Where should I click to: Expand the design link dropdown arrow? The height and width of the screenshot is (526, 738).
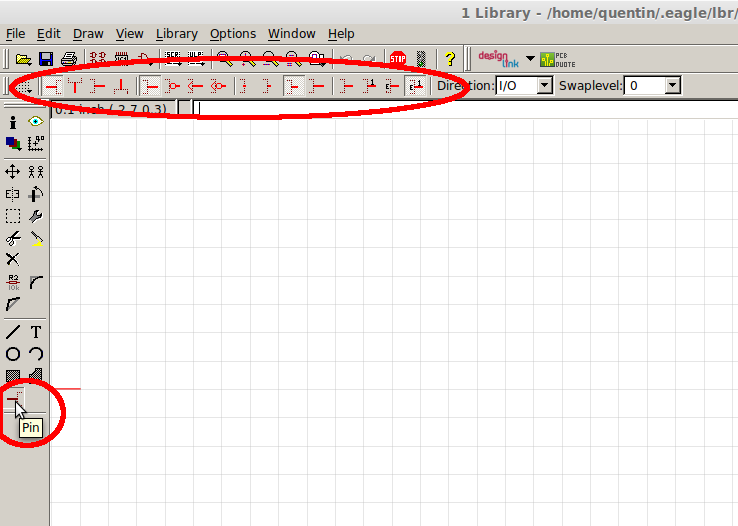click(x=530, y=59)
